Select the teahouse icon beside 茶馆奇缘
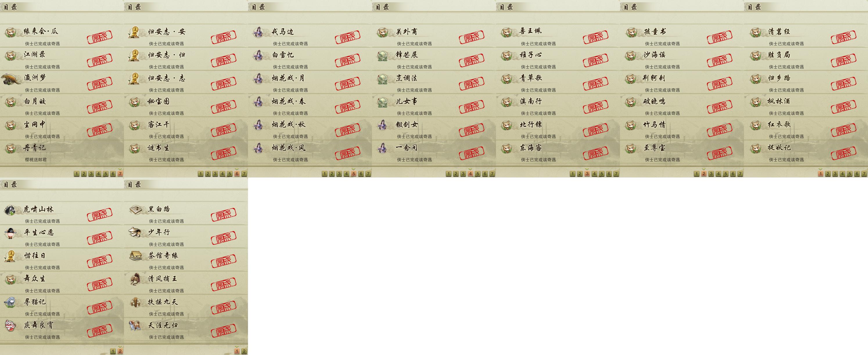868x355 pixels. pyautogui.click(x=136, y=256)
